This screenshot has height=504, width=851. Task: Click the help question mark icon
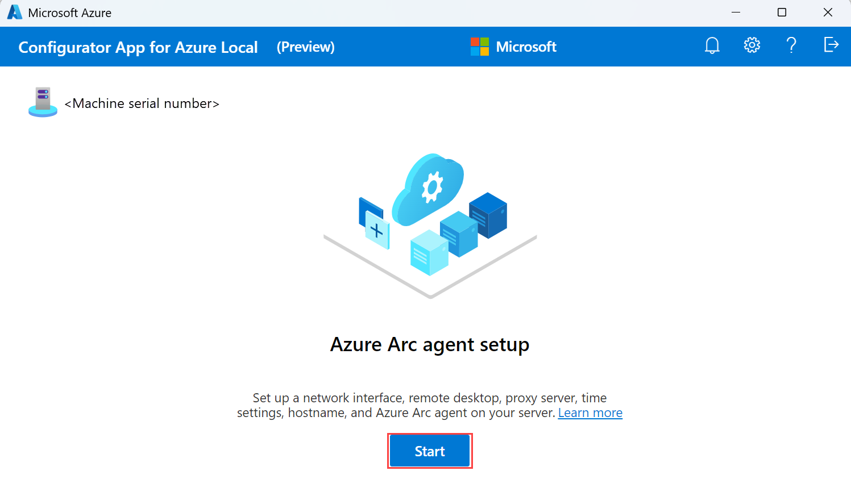tap(791, 45)
